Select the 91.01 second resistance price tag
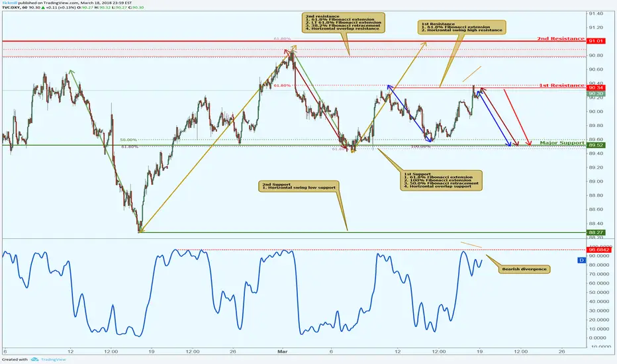The height and width of the screenshot is (364, 617). coord(595,41)
